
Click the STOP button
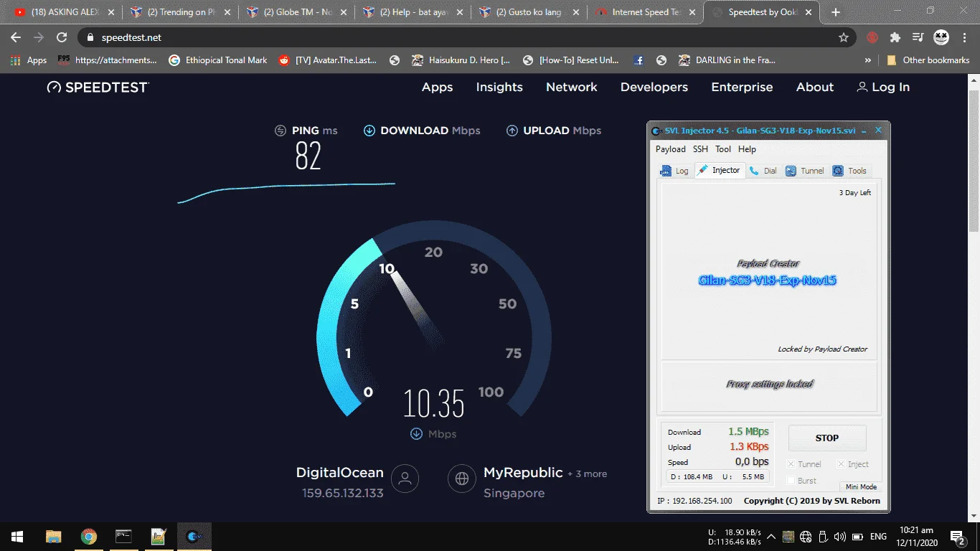827,438
